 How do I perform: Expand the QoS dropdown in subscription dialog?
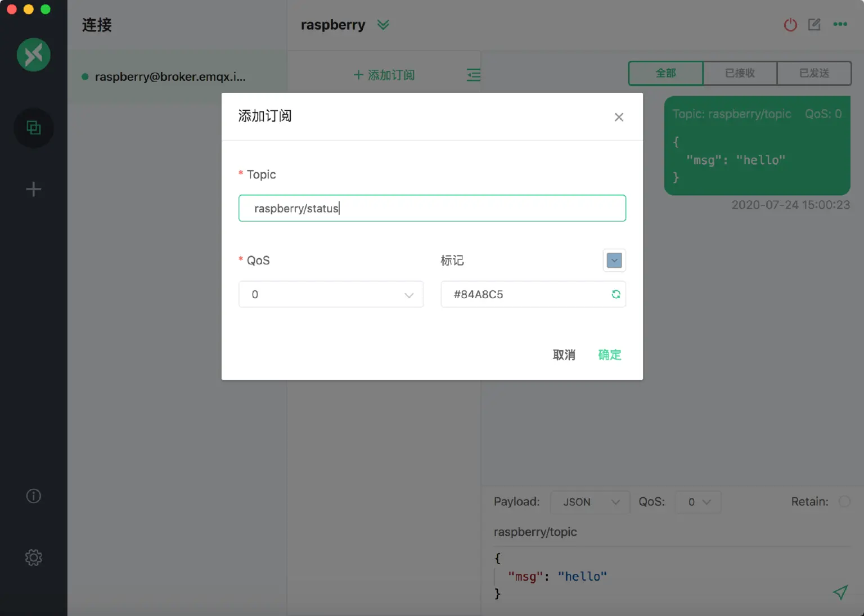(x=331, y=294)
